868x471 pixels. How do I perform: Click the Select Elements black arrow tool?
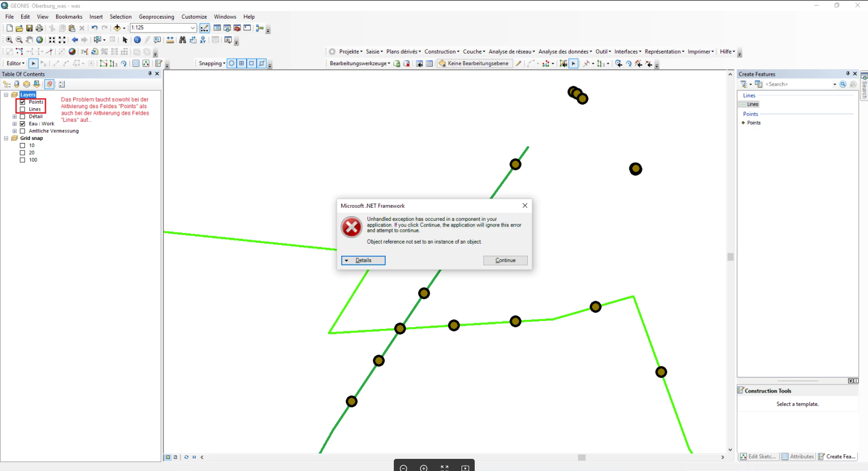point(125,39)
